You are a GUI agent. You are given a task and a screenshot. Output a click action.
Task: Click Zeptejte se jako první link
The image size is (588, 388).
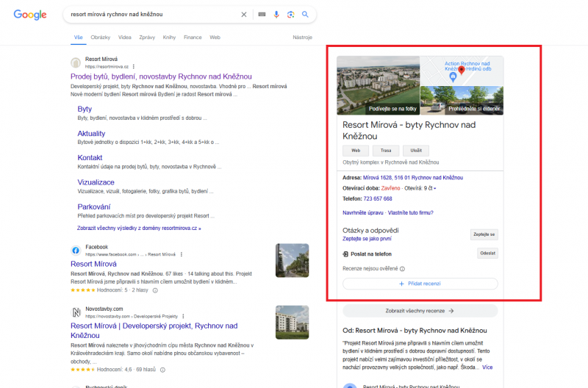click(367, 239)
